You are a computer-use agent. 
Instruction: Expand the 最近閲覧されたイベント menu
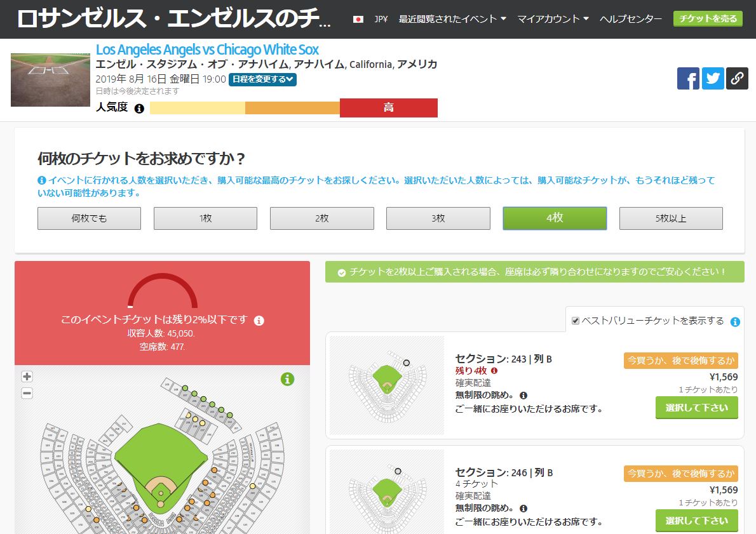(x=452, y=19)
